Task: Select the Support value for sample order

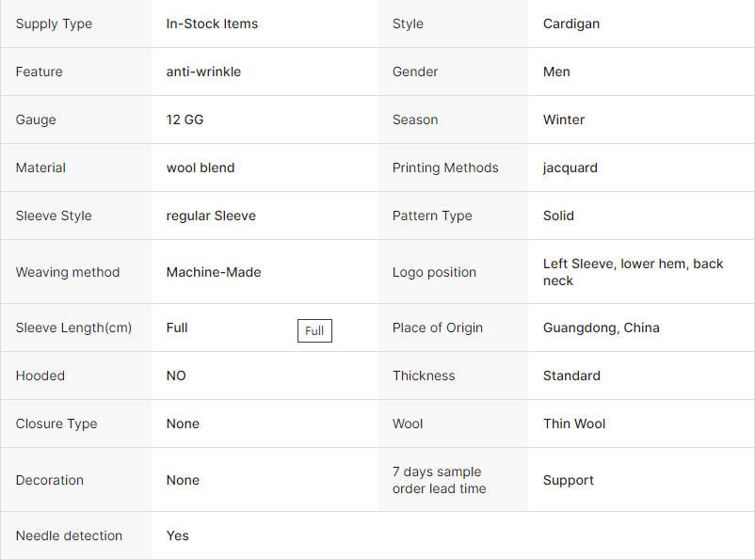Action: click(x=569, y=481)
